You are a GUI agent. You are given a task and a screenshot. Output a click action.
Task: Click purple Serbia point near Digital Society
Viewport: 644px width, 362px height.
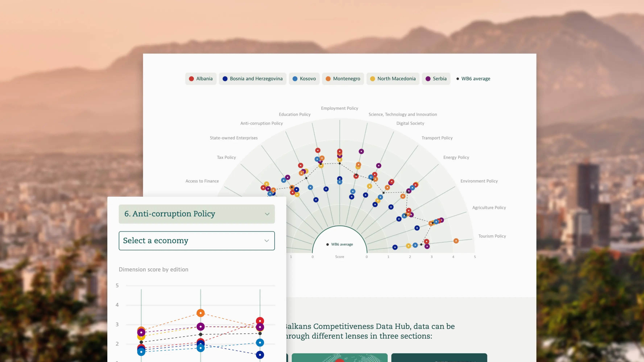click(x=378, y=165)
